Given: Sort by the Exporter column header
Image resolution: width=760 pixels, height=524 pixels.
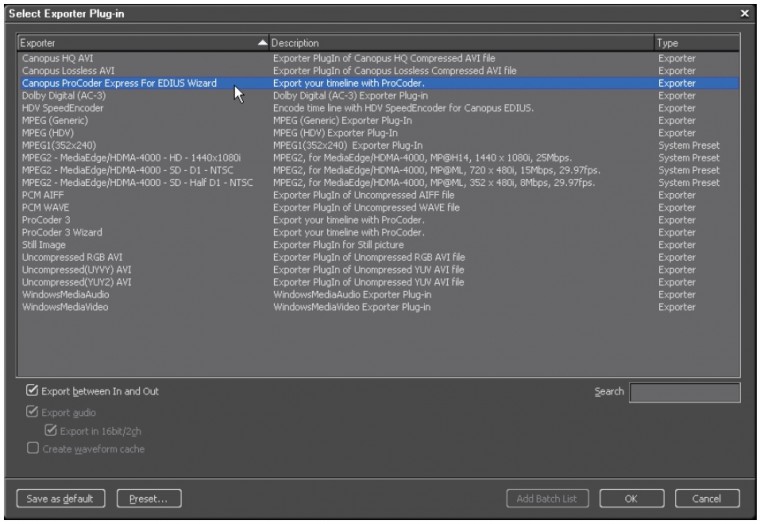Looking at the screenshot, I should pos(143,43).
